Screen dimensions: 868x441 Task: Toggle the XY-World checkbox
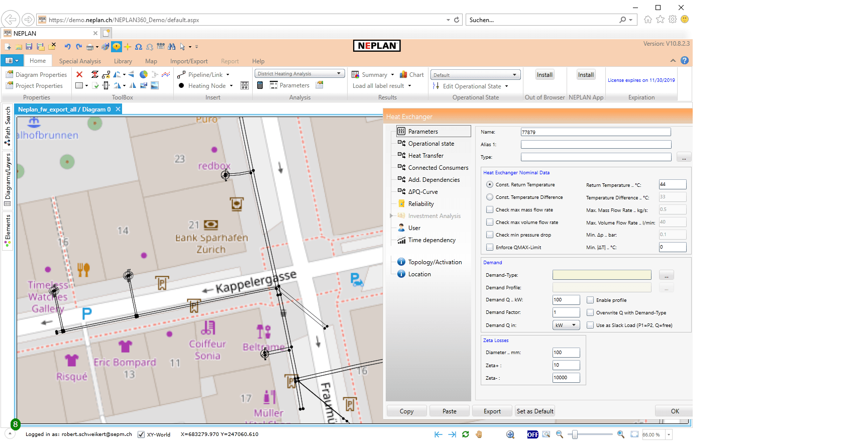pyautogui.click(x=141, y=434)
